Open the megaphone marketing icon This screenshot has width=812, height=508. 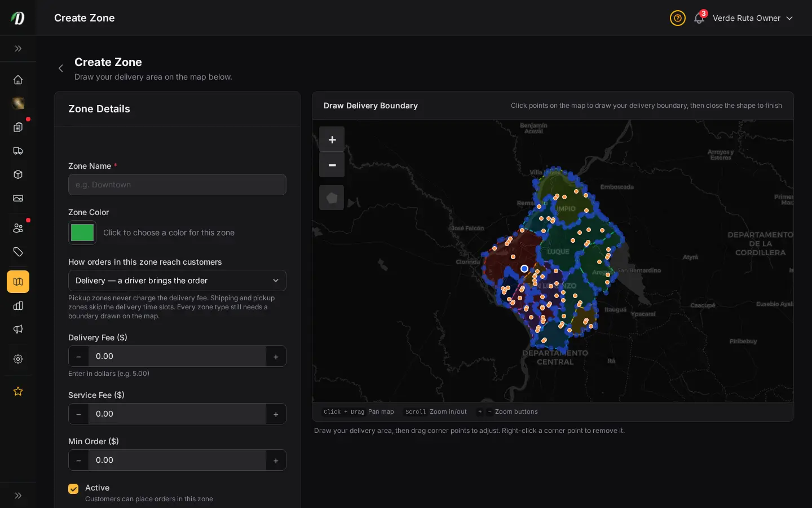18,329
